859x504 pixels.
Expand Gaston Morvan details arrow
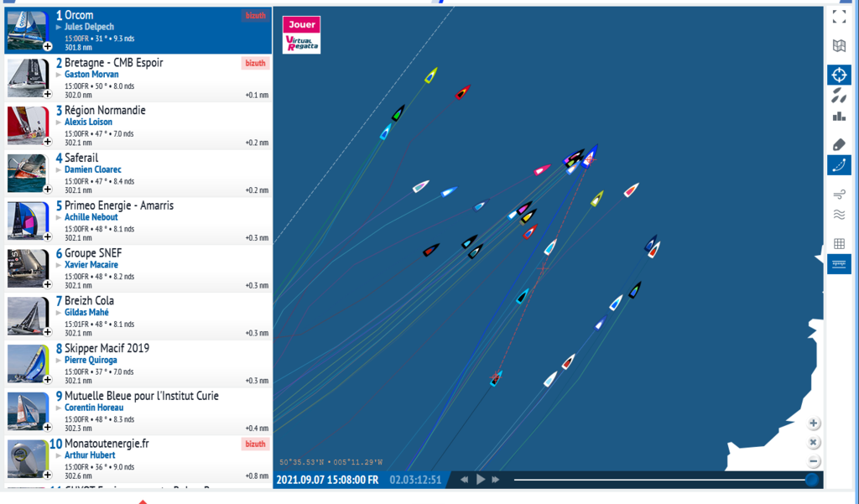(59, 75)
